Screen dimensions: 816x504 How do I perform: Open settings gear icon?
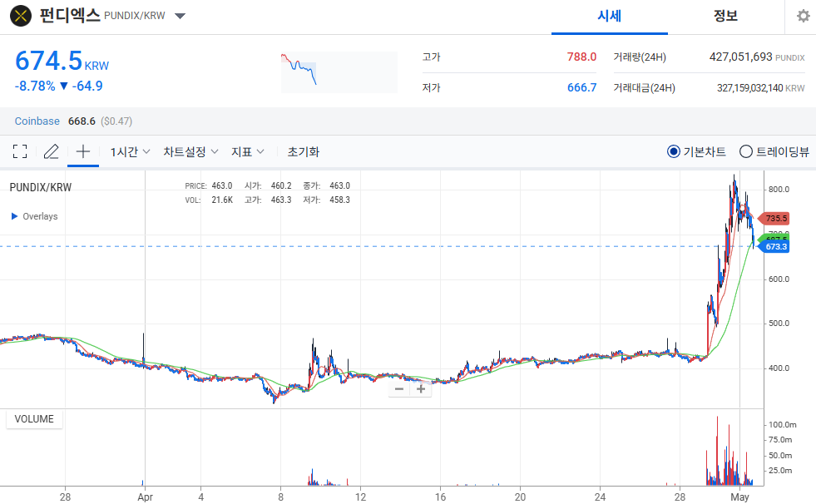[804, 16]
